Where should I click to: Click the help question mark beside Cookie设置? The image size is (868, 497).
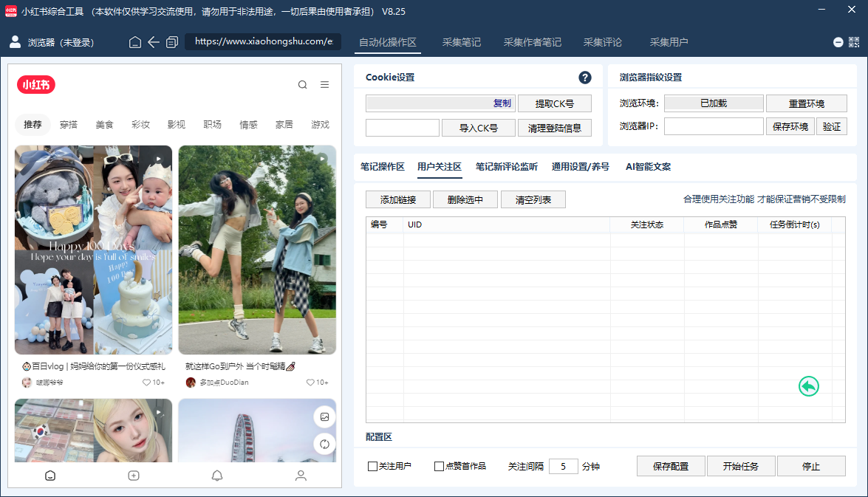coord(584,78)
